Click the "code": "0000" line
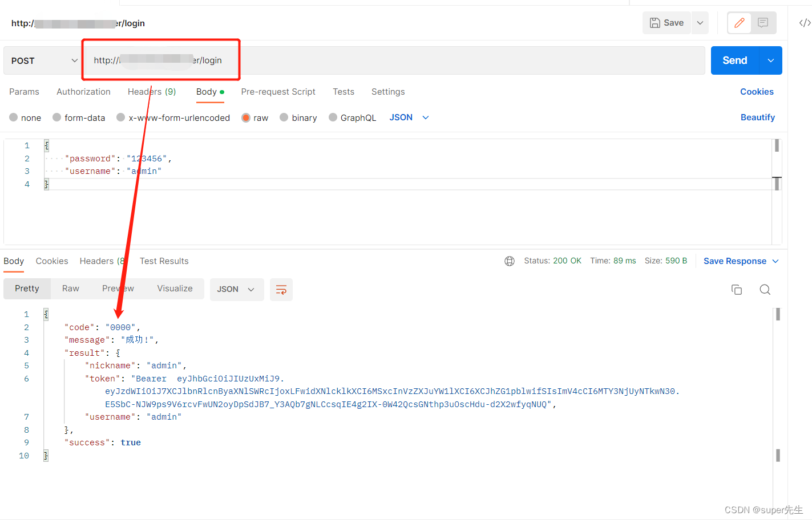812x520 pixels. [x=102, y=327]
